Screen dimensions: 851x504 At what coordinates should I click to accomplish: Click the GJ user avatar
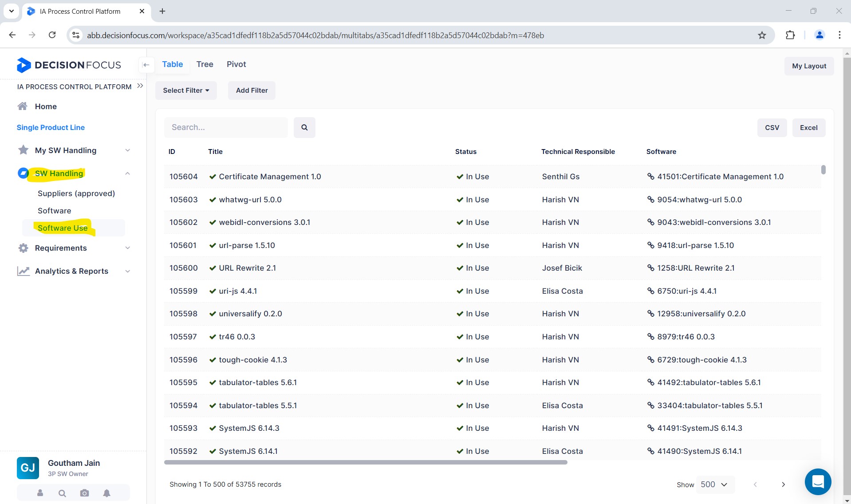28,468
